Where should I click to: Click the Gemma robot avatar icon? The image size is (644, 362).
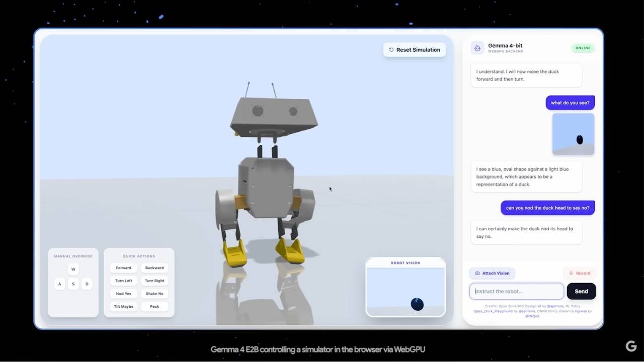pyautogui.click(x=477, y=48)
